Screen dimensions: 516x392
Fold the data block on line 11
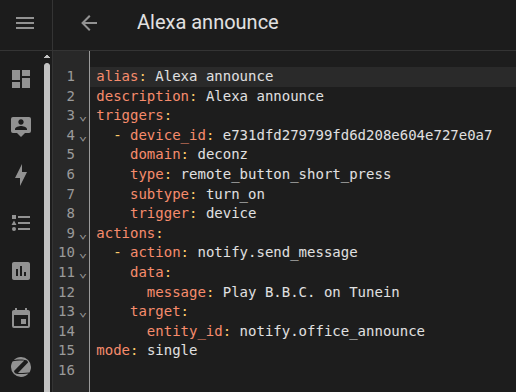tap(83, 275)
